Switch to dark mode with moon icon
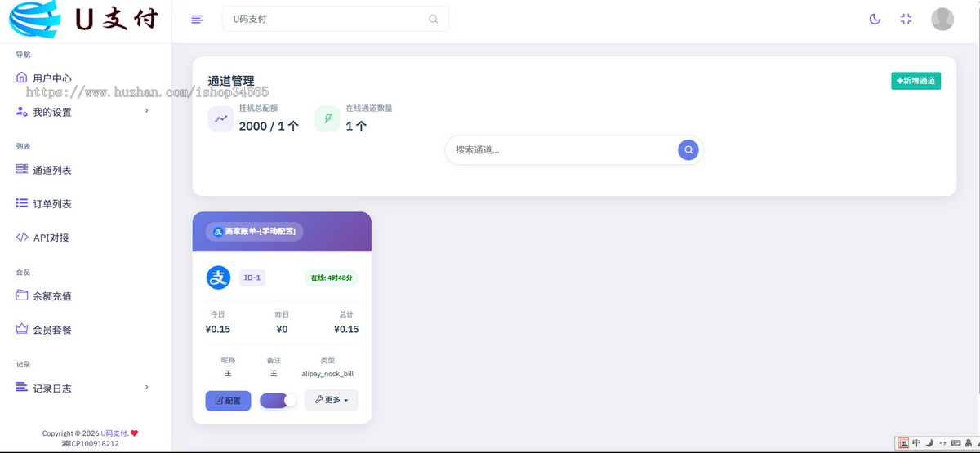This screenshot has height=453, width=980. (875, 19)
